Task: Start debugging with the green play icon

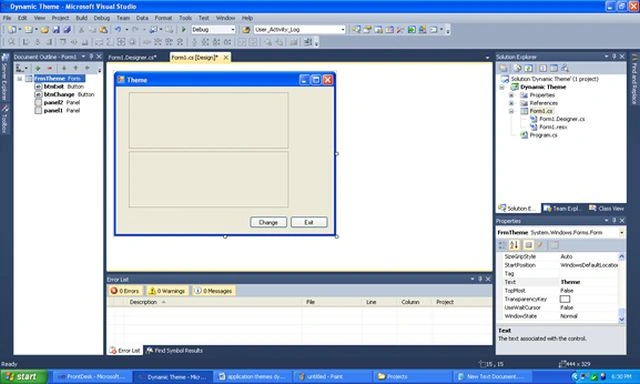Action: pyautogui.click(x=184, y=29)
